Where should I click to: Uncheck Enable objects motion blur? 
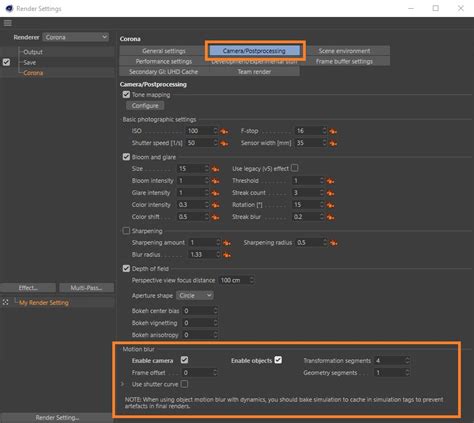tap(278, 360)
